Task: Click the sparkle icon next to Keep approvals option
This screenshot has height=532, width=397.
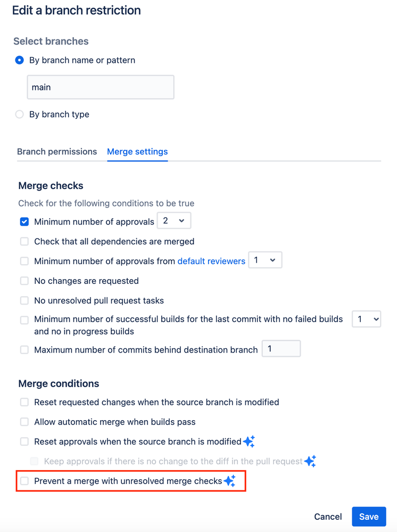Action: click(x=309, y=461)
